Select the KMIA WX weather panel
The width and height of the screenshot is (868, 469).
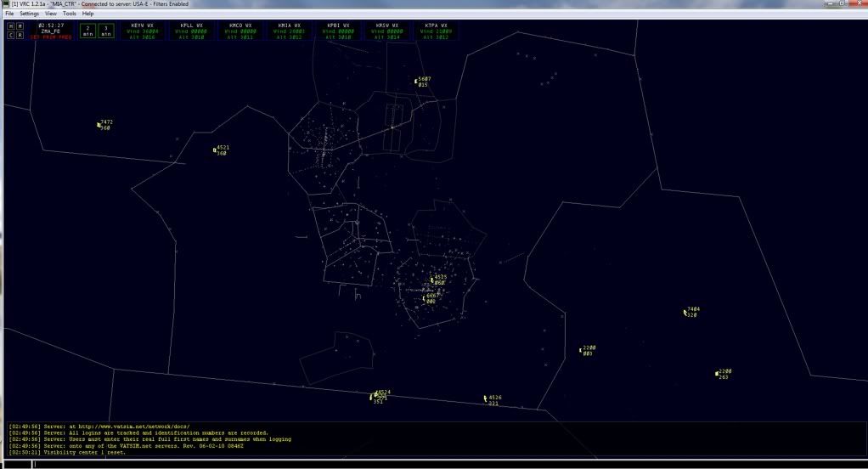(x=290, y=31)
